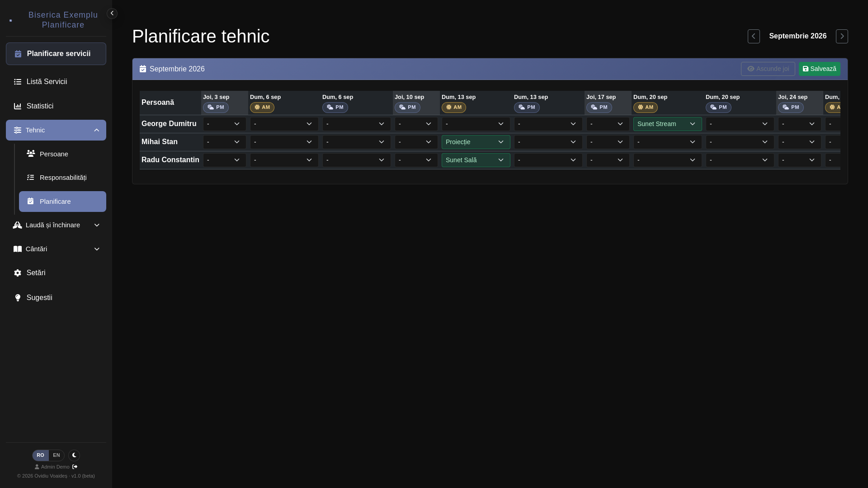Toggle dark mode moon icon
The height and width of the screenshot is (488, 868).
coord(74,455)
